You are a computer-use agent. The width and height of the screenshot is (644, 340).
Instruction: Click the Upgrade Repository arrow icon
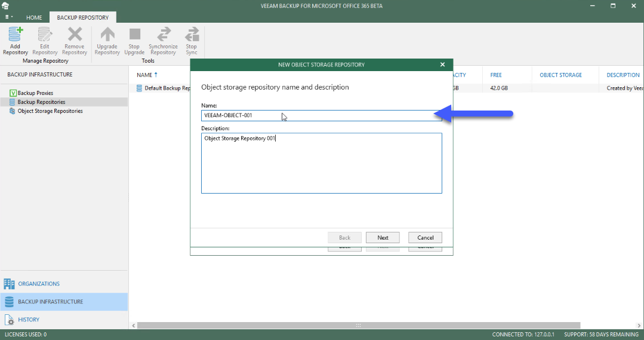107,34
